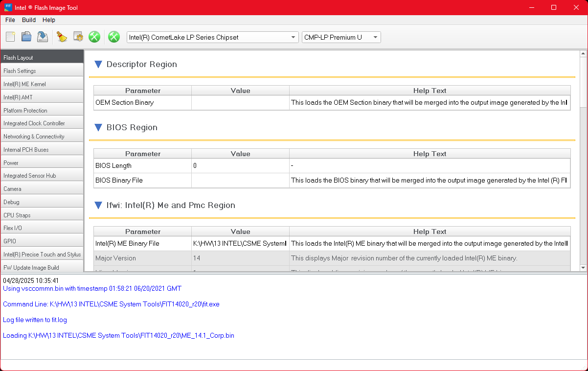
Task: Select the Internal PCH Buses tab
Action: click(x=42, y=149)
